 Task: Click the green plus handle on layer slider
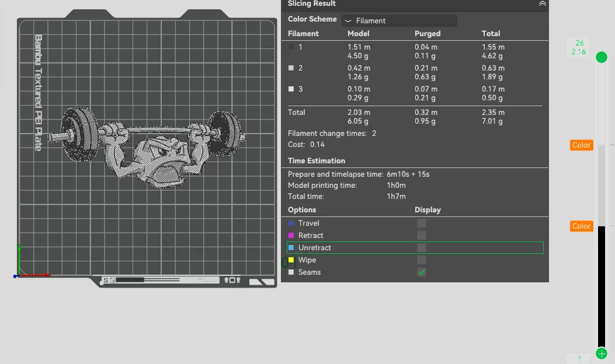[601, 353]
